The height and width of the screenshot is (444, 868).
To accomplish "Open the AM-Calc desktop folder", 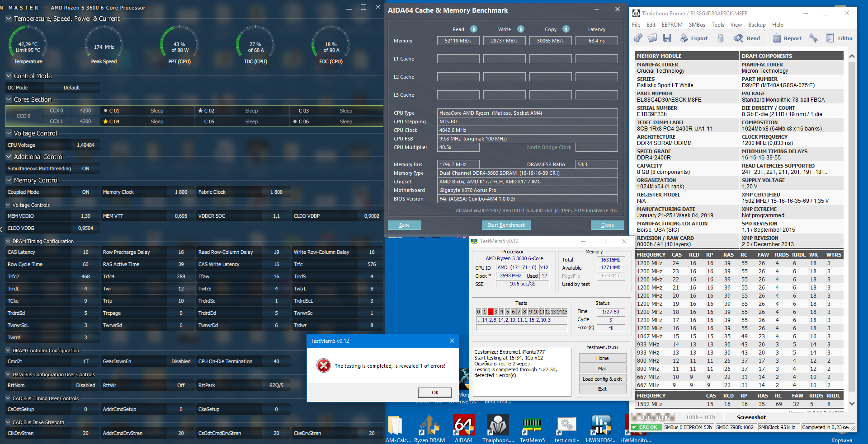I will 397,428.
